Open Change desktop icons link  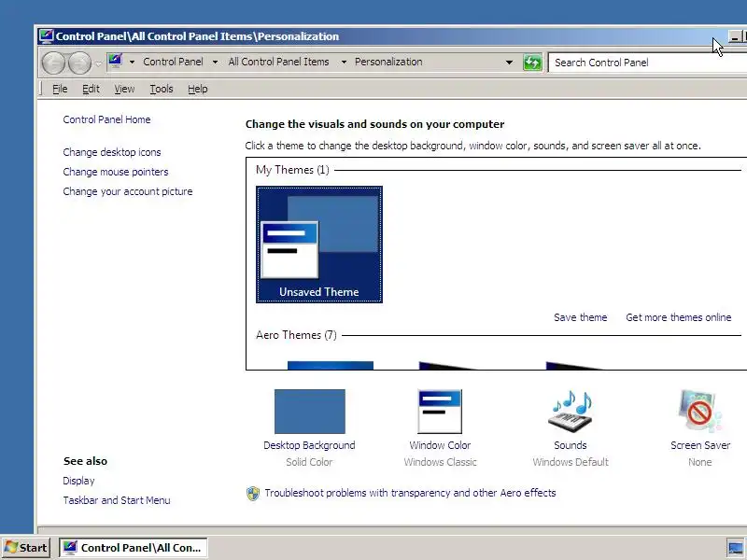[112, 152]
